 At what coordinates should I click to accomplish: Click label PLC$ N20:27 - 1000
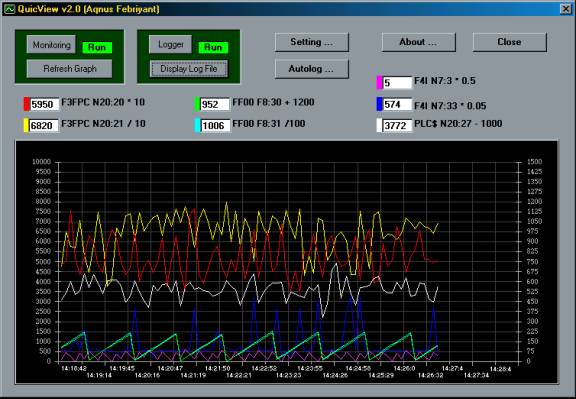click(458, 124)
